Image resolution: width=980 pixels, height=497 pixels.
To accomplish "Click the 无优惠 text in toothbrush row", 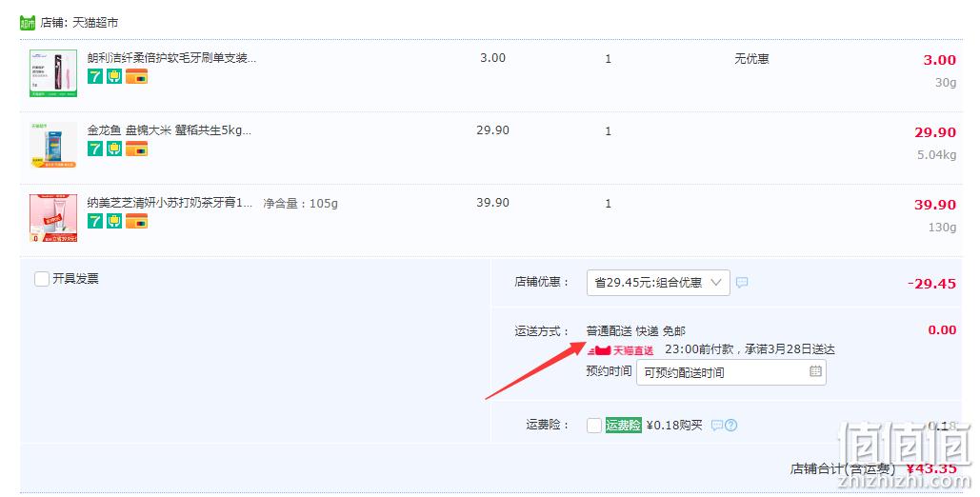I will point(751,59).
